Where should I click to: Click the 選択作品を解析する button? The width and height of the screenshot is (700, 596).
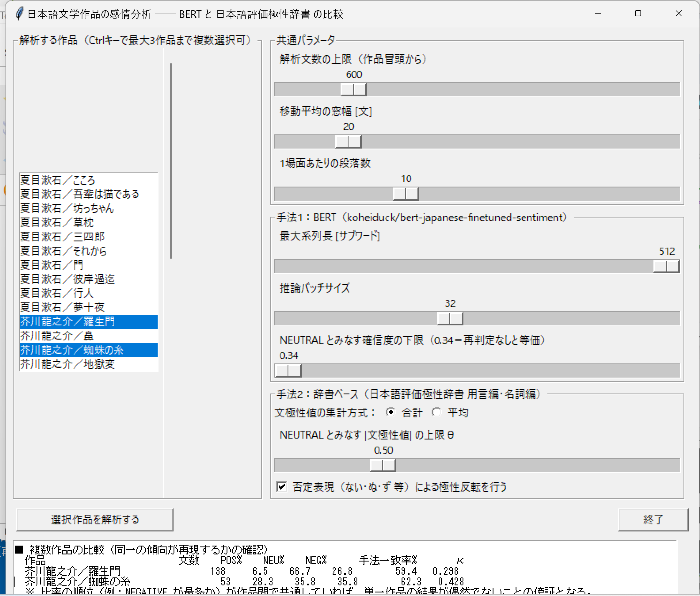[95, 520]
